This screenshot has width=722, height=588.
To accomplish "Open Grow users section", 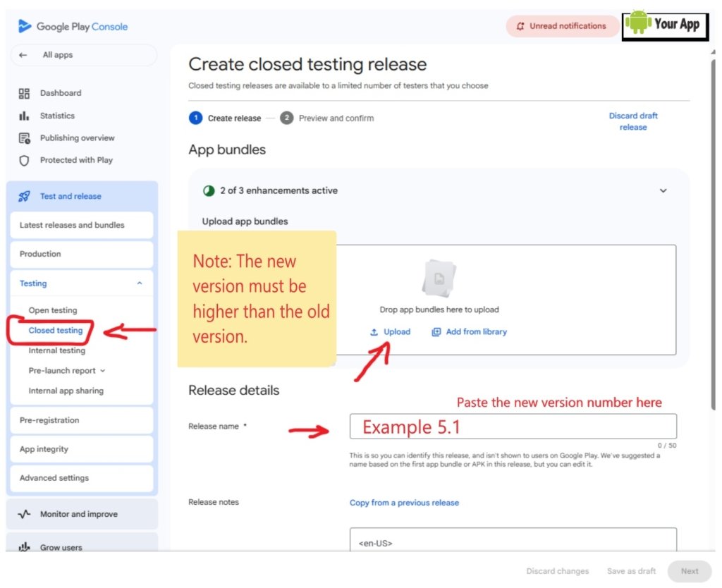I will (82, 544).
